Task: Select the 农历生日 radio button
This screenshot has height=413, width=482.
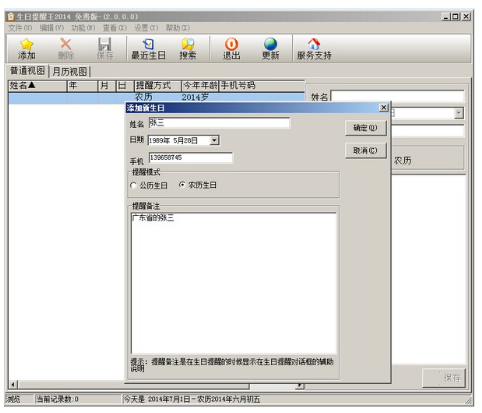Action: [182, 185]
